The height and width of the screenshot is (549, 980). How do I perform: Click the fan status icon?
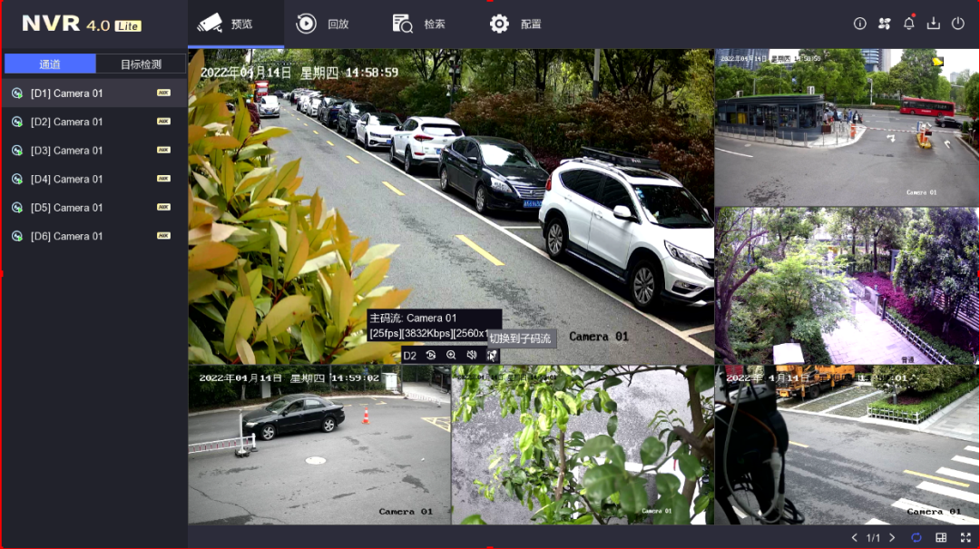tap(885, 24)
